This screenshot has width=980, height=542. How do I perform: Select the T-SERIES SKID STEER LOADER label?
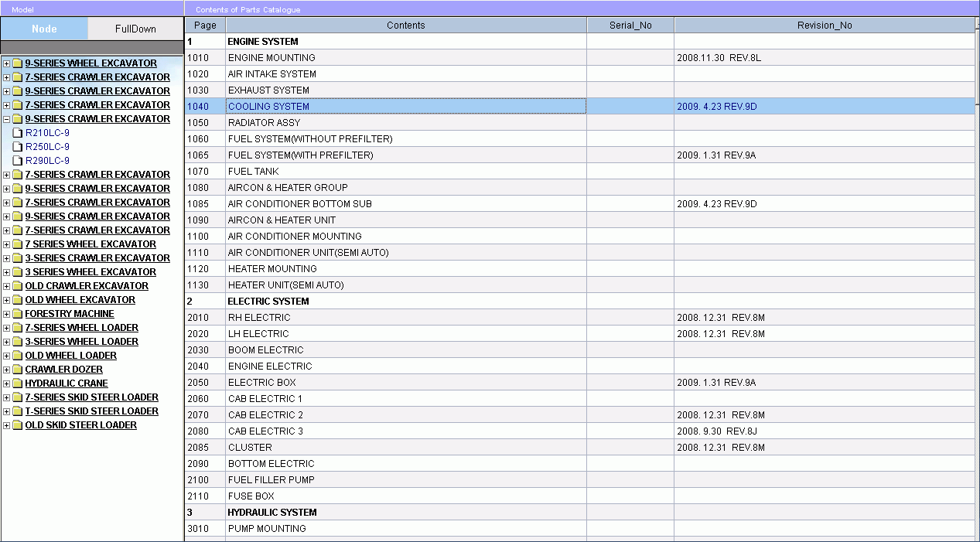[91, 411]
